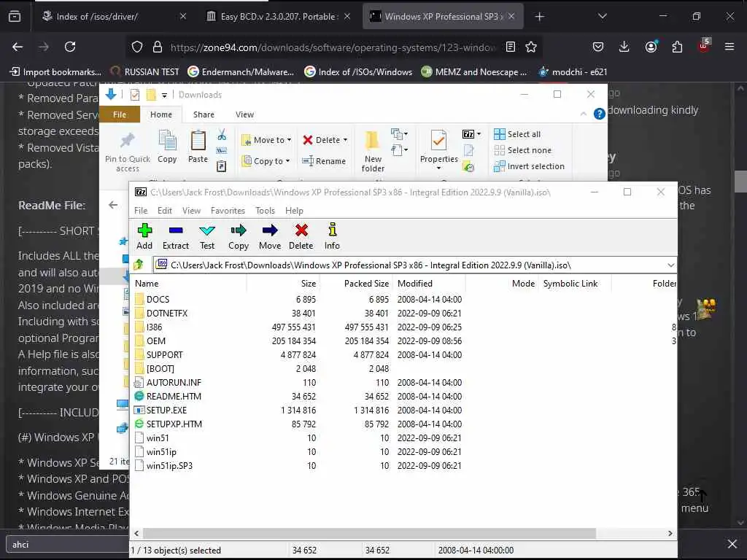747x560 pixels.
Task: Open the Help menu in 7-Zip
Action: tap(294, 211)
